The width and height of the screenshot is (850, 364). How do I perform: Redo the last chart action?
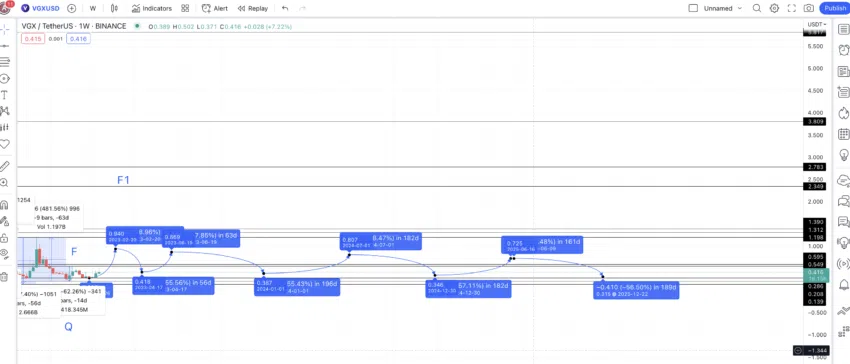[302, 8]
